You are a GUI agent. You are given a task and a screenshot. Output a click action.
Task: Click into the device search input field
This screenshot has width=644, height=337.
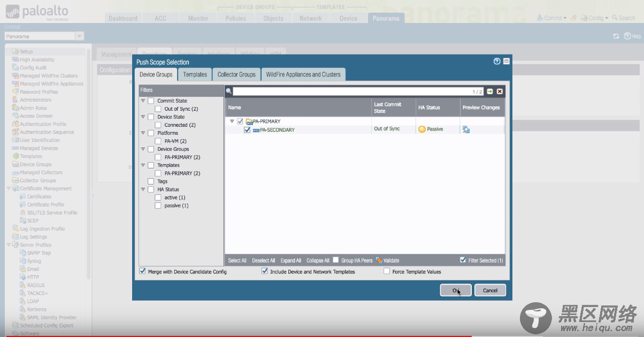(358, 91)
